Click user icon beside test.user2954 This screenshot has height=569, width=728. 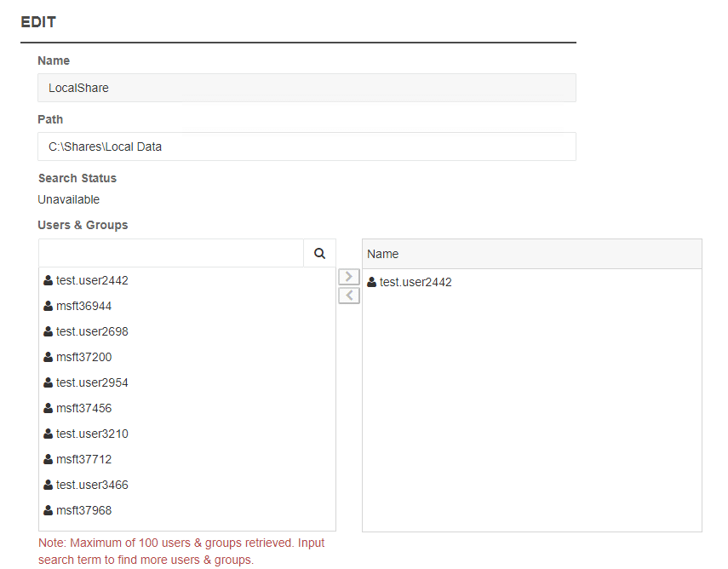pyautogui.click(x=49, y=382)
